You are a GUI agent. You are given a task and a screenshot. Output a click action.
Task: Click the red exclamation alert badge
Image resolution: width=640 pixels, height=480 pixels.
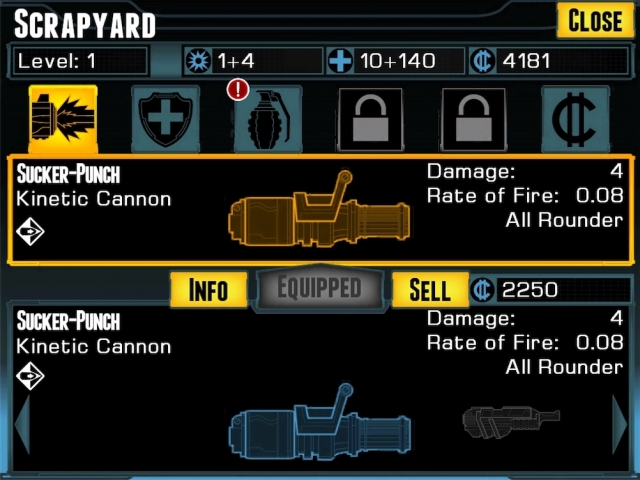click(238, 89)
